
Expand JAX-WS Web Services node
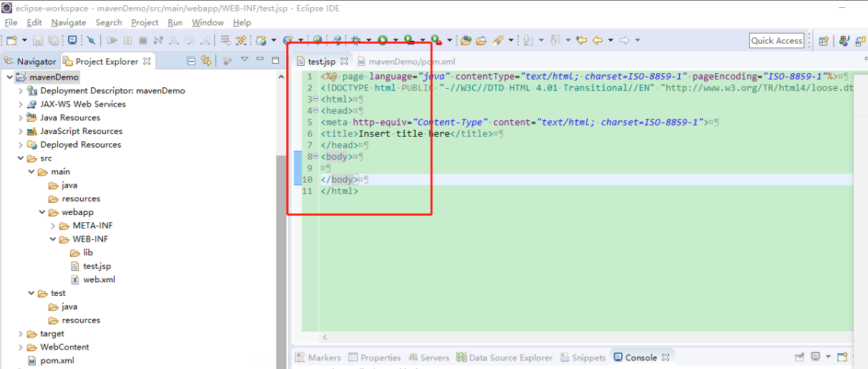click(x=20, y=104)
